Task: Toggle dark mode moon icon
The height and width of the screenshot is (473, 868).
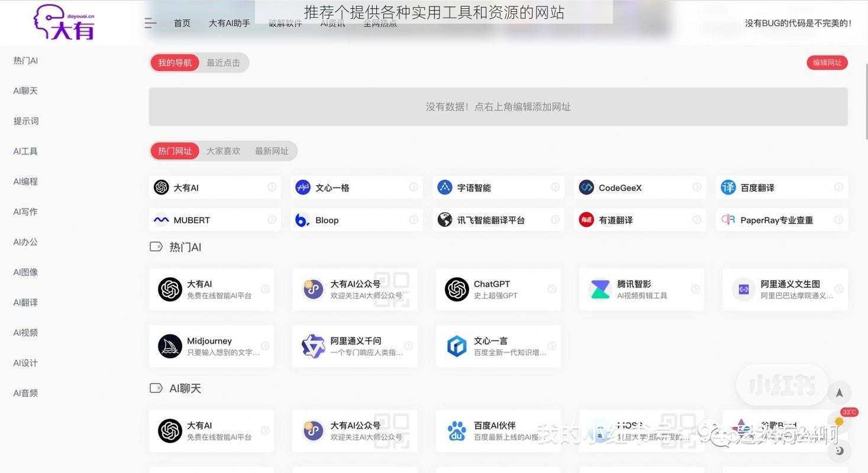Action: tap(839, 451)
